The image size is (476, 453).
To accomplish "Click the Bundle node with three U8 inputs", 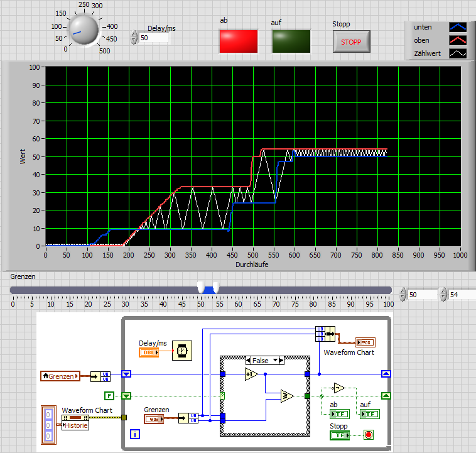I will pos(325,334).
